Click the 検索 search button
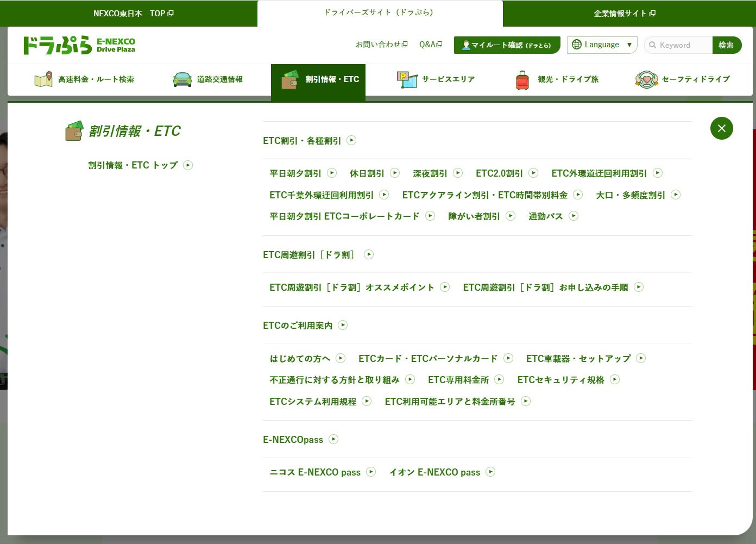The image size is (756, 544). 727,45
